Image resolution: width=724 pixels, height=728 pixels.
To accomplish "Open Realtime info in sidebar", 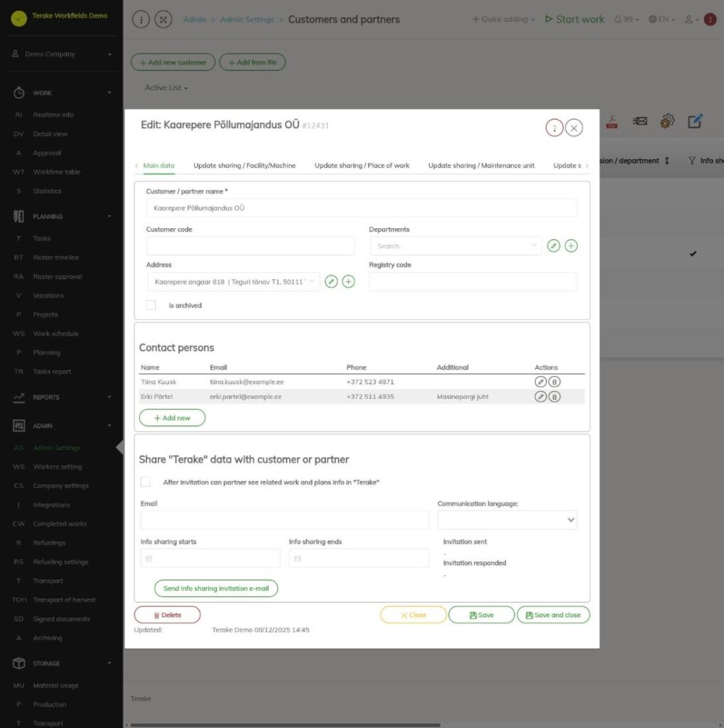I will [53, 114].
